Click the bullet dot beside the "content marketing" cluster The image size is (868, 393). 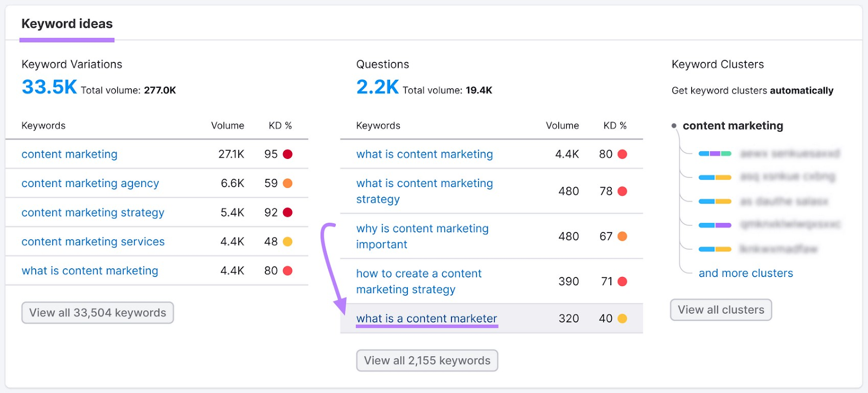click(674, 125)
